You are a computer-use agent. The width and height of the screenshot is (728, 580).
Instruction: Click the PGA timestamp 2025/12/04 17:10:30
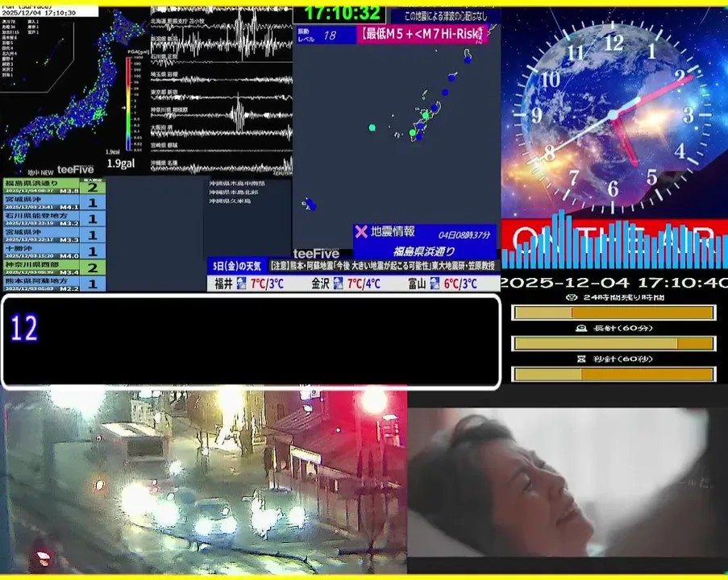(x=39, y=13)
